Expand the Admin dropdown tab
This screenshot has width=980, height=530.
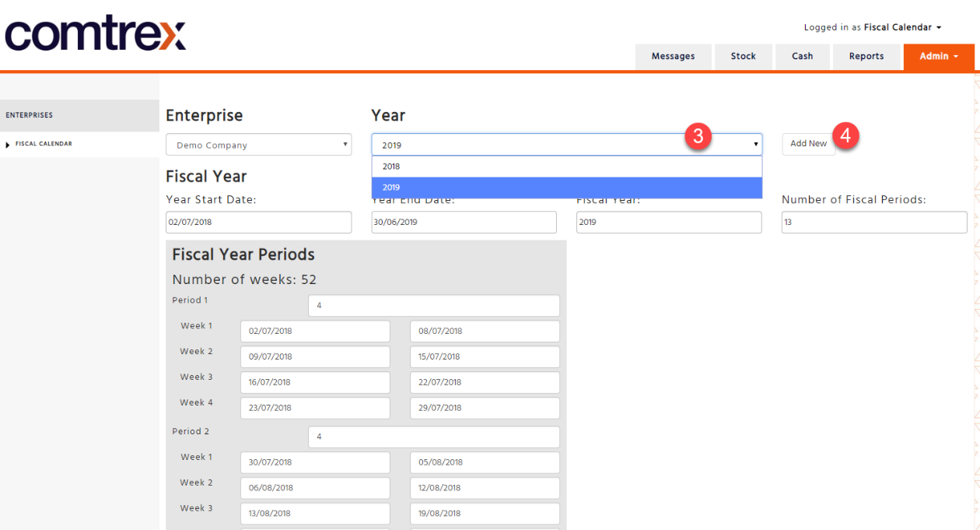pyautogui.click(x=939, y=56)
